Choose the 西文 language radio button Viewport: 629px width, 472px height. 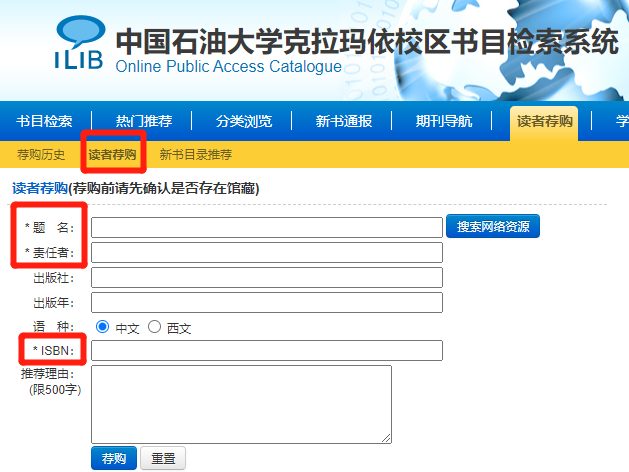point(154,327)
